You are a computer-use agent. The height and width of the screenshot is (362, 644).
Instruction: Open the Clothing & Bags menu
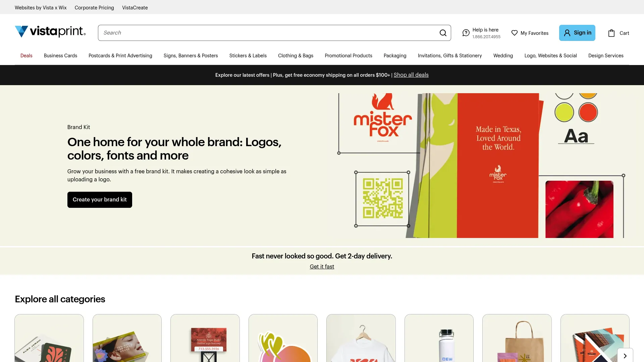(296, 56)
